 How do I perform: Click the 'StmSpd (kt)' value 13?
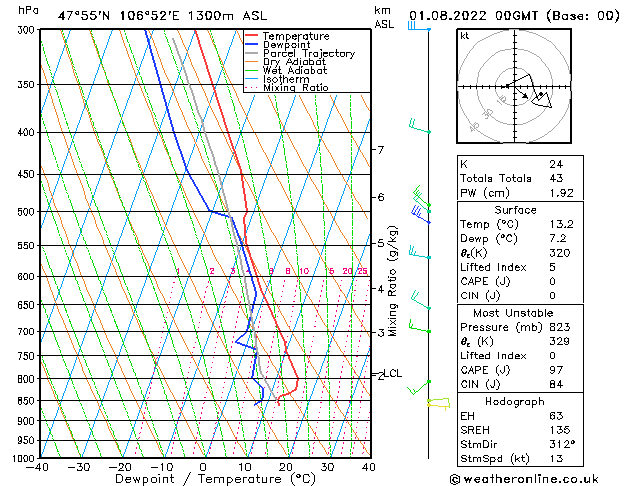pos(556,458)
